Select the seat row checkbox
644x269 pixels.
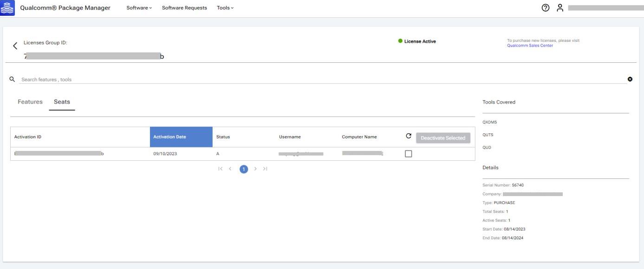pyautogui.click(x=409, y=154)
